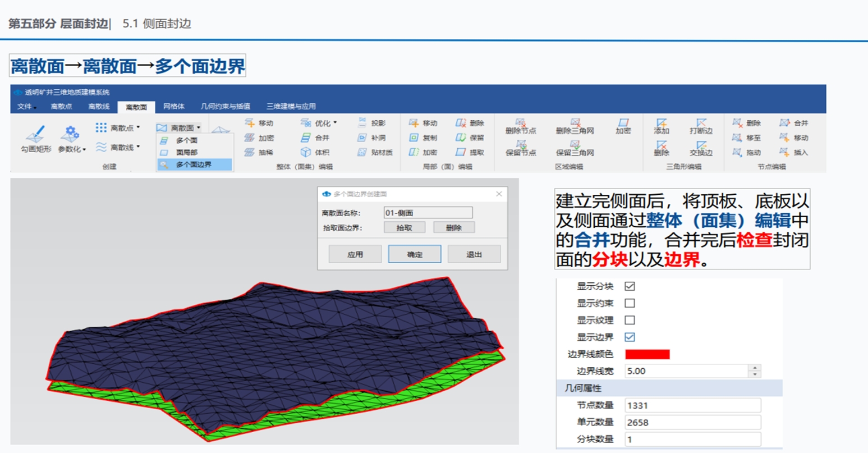Enable the 显示约束 checkbox
The image size is (868, 453).
click(x=630, y=303)
